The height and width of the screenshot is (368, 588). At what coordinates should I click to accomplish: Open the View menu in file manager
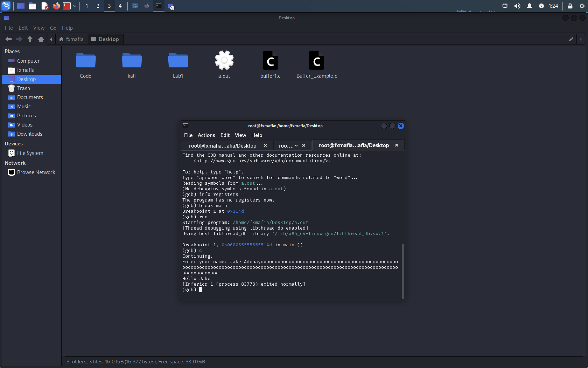39,28
